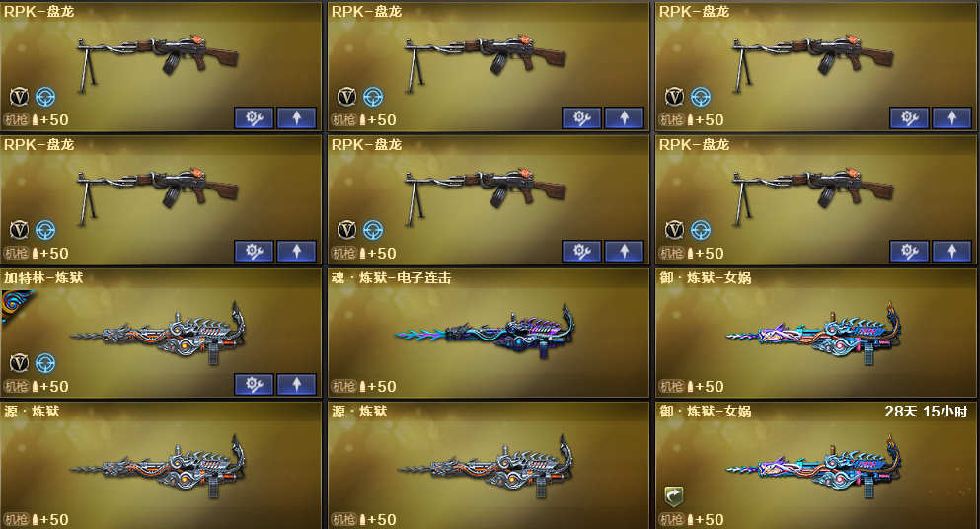This screenshot has width=980, height=529.
Task: Select the 御·炼狱-女娲 weapon image without a timer
Action: click(x=814, y=332)
